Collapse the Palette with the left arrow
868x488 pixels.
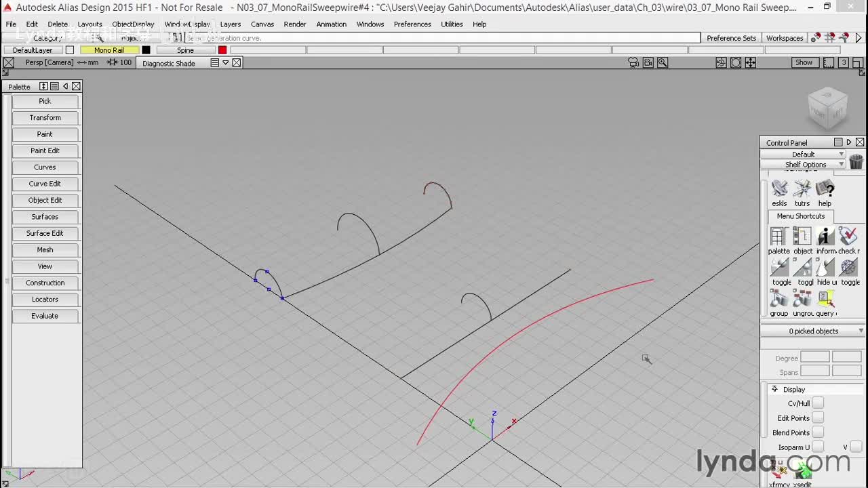pos(65,86)
